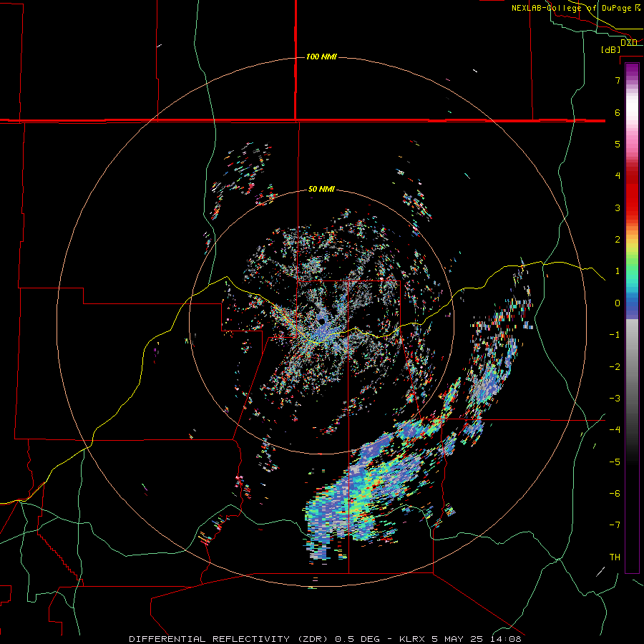The image size is (644, 644).
Task: Click the -4 value on color scale
Action: pyautogui.click(x=615, y=429)
